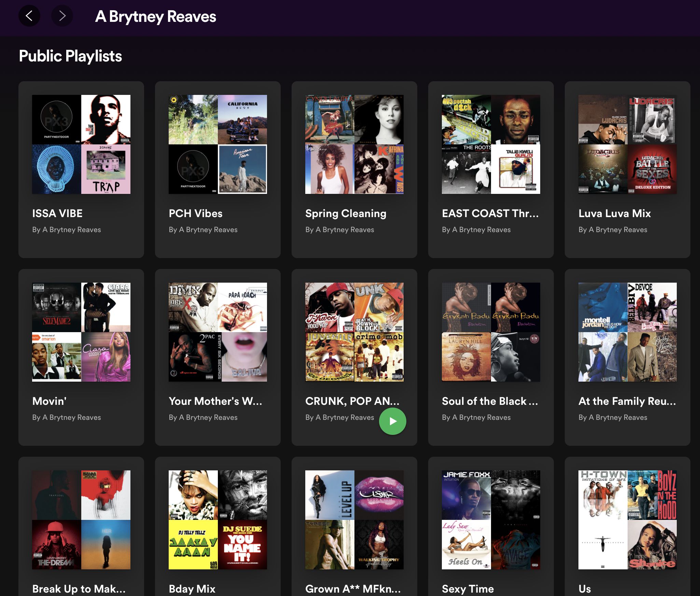The width and height of the screenshot is (700, 596).
Task: Click the Grown A** MFkn... title
Action: tap(353, 589)
